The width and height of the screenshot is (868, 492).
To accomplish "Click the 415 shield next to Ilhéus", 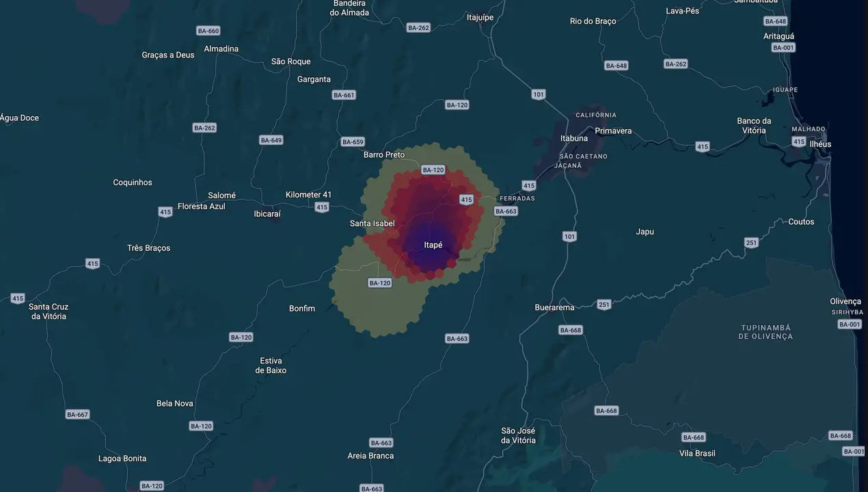I will (x=799, y=141).
